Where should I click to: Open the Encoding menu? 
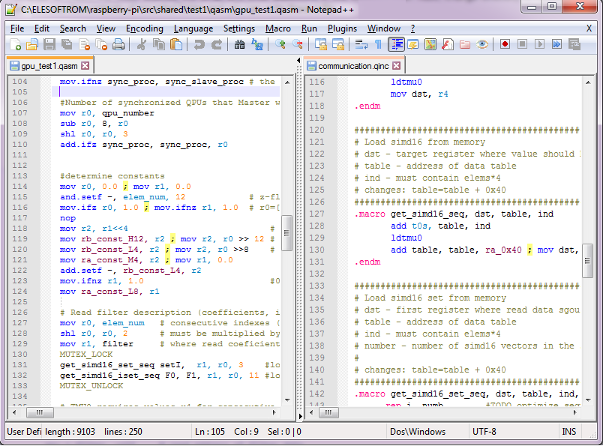145,29
